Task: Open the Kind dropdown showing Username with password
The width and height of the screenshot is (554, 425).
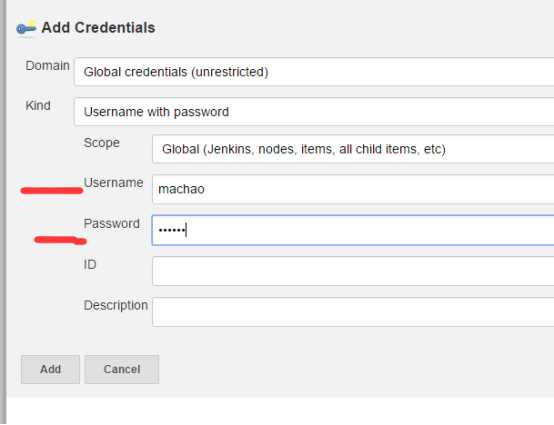Action: click(314, 112)
